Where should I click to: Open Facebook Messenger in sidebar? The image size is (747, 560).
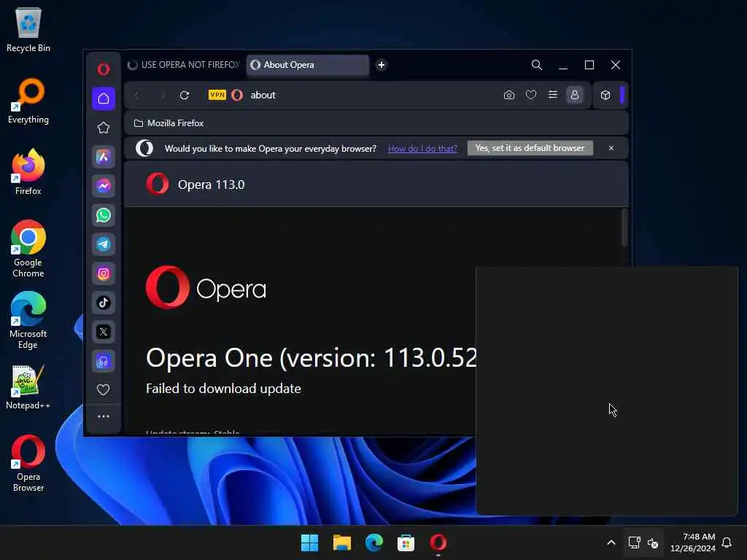pyautogui.click(x=104, y=186)
